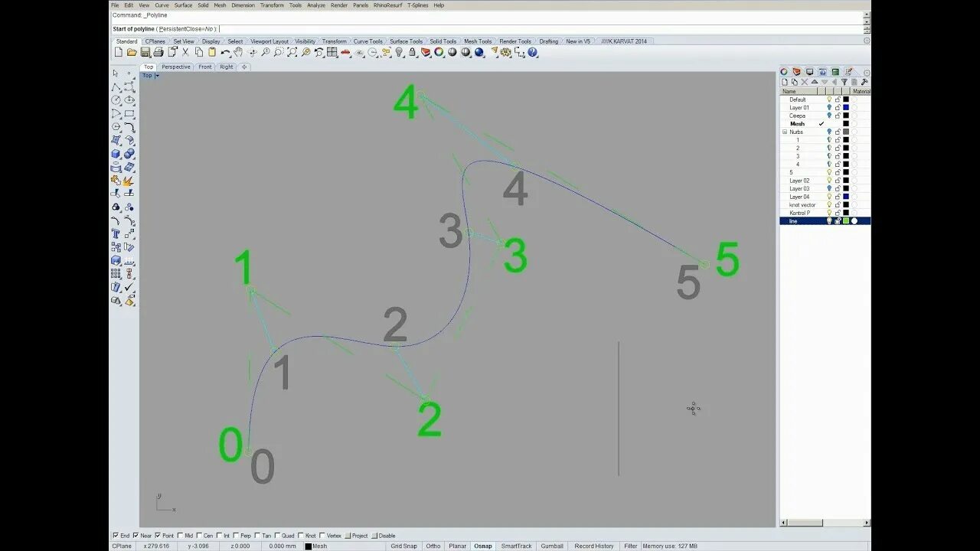Click the Undo arrow icon
Screen dimensions: 980x551
pyautogui.click(x=225, y=52)
